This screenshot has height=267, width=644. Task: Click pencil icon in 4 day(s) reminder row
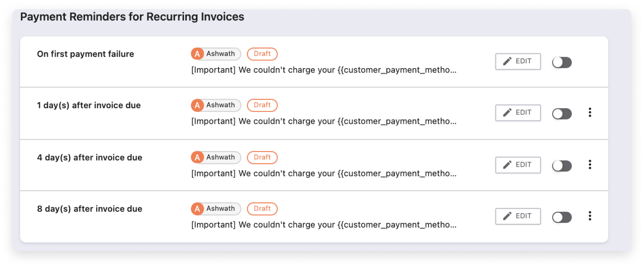click(507, 165)
